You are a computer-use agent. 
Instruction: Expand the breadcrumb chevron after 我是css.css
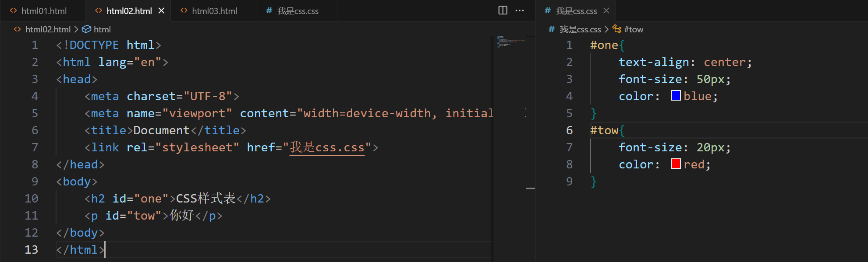pyautogui.click(x=606, y=29)
